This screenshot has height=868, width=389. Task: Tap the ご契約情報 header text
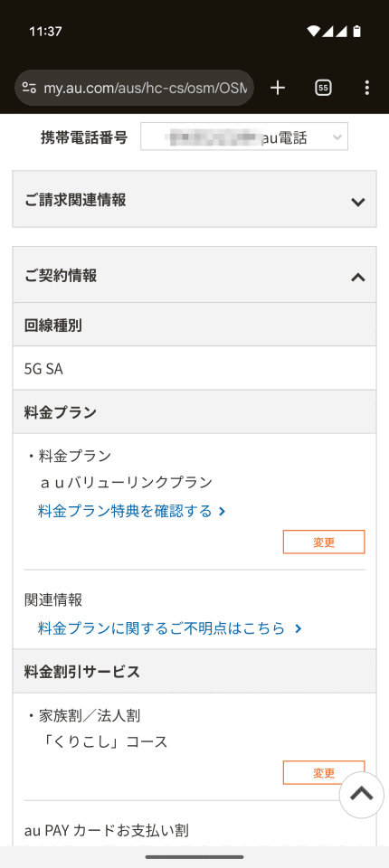pos(61,275)
